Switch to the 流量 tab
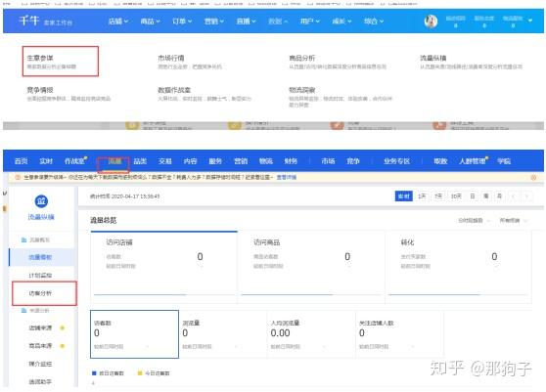 (x=114, y=161)
